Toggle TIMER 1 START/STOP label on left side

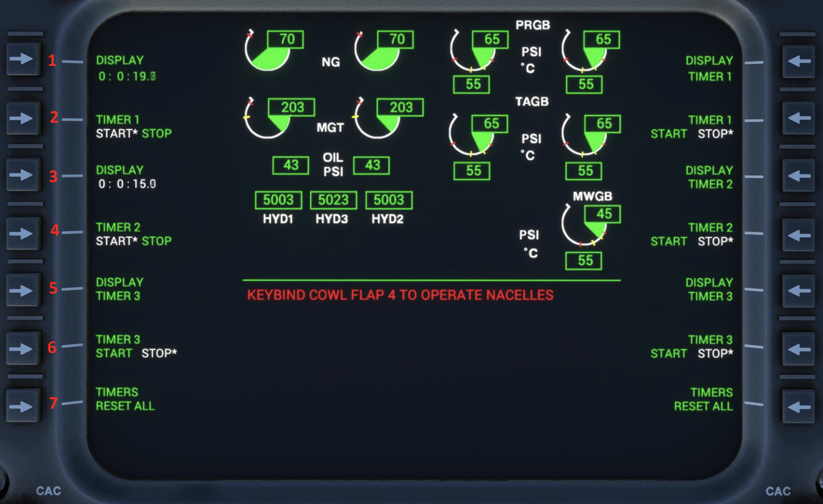[x=133, y=127]
